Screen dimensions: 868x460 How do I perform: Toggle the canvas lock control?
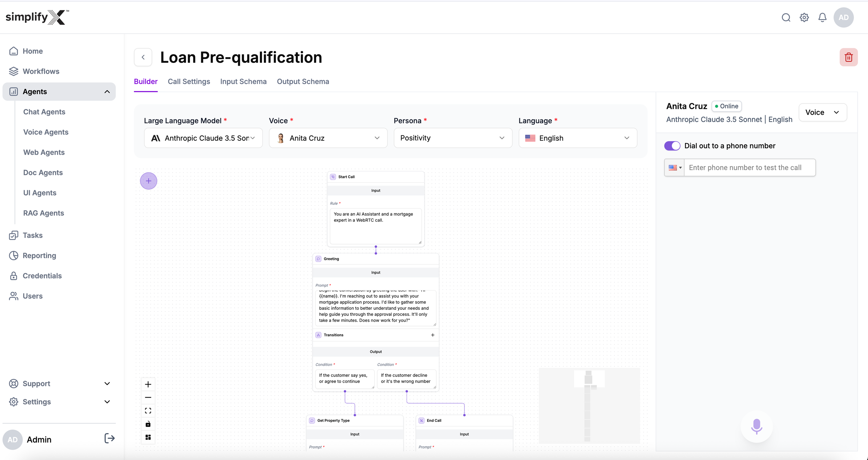148,424
